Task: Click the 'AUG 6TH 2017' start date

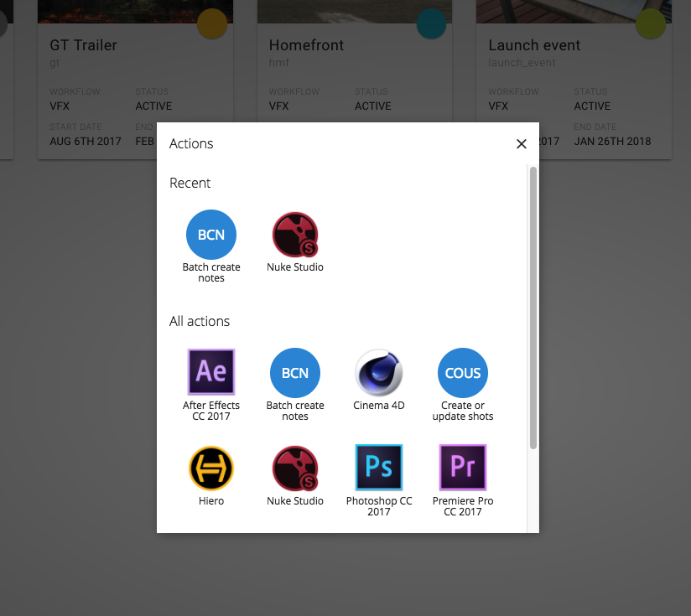Action: point(85,142)
